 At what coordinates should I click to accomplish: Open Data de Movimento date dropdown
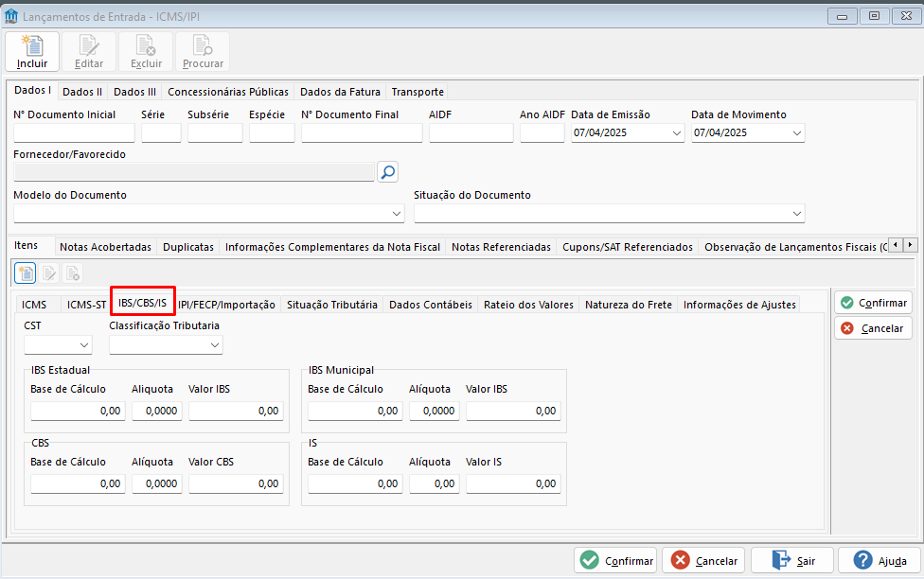click(x=797, y=133)
